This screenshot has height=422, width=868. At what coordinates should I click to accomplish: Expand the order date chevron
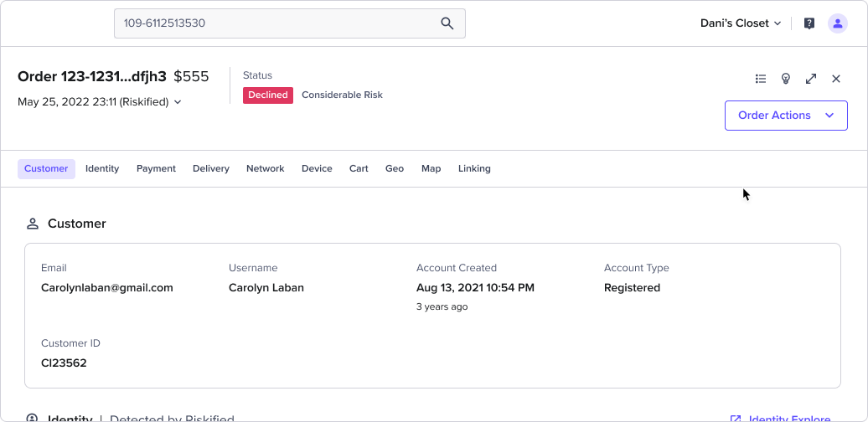click(x=178, y=102)
